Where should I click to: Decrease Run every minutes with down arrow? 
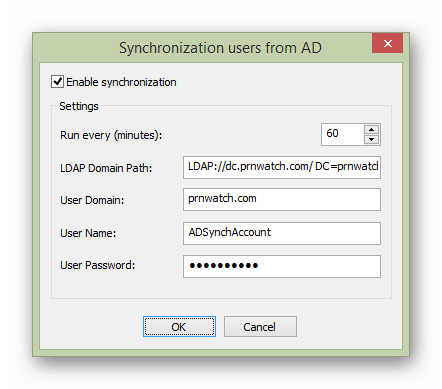[371, 139]
